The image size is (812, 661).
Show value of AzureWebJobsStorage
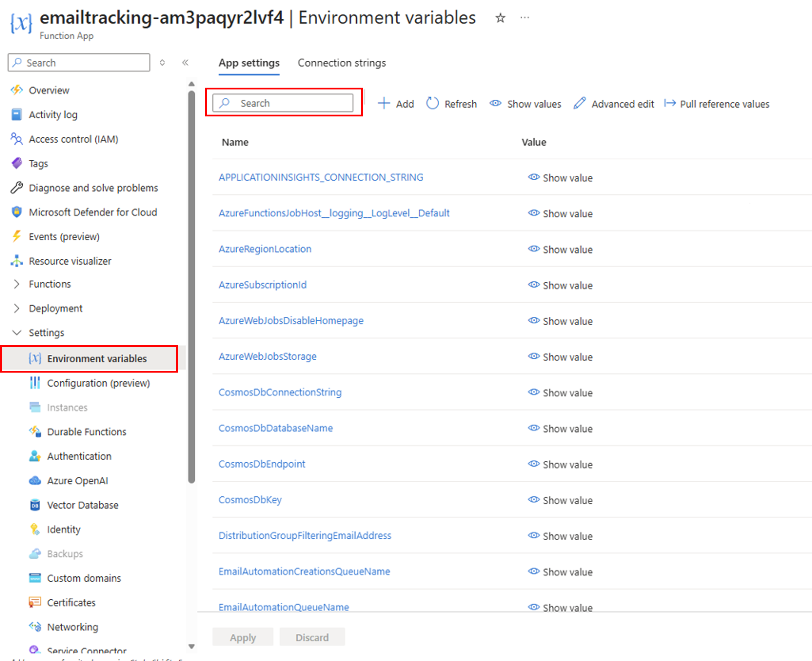560,356
